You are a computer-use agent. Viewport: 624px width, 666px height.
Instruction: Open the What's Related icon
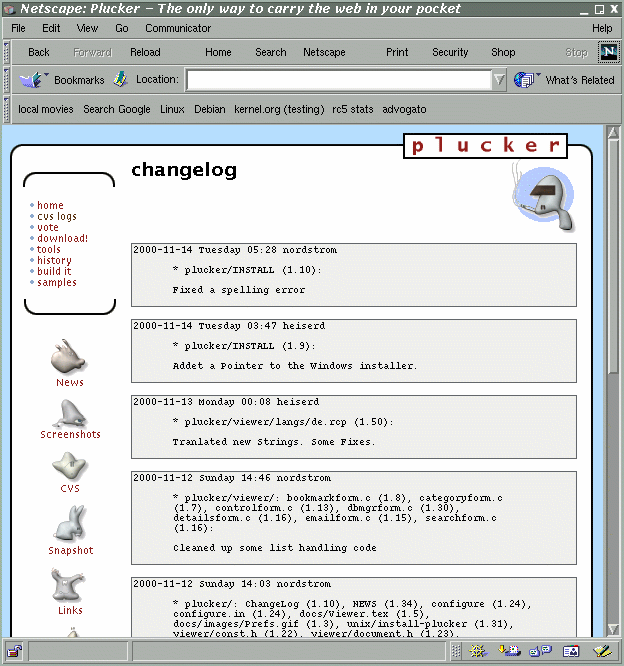point(527,80)
